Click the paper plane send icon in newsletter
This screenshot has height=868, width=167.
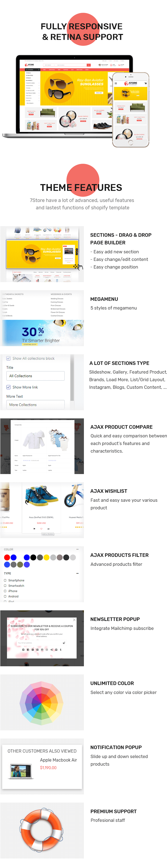click(64, 643)
